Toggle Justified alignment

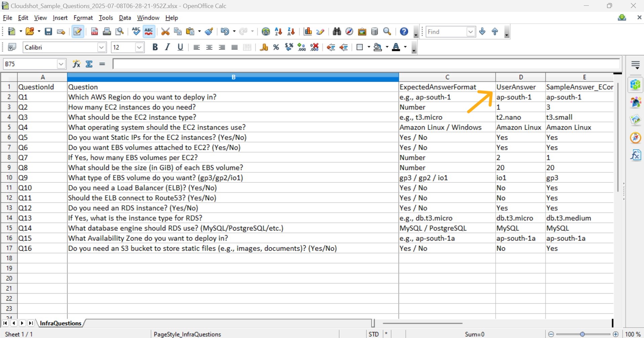[235, 47]
